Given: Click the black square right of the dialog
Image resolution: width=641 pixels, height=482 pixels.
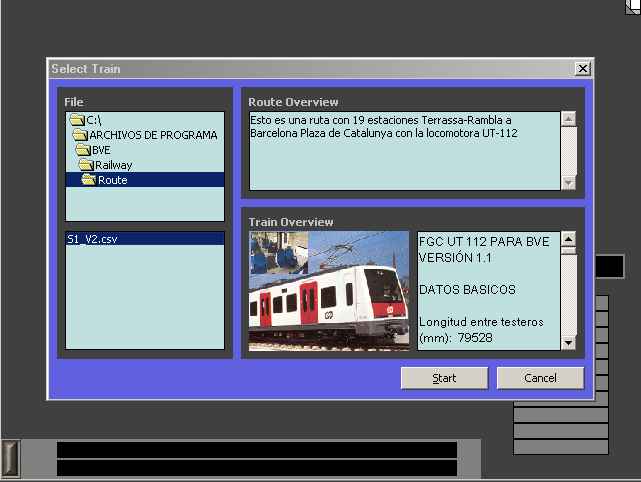Looking at the screenshot, I should (609, 266).
